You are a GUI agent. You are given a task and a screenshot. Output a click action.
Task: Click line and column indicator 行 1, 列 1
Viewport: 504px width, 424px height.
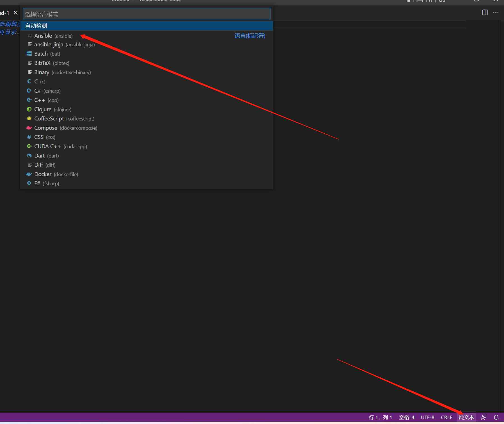tap(380, 417)
